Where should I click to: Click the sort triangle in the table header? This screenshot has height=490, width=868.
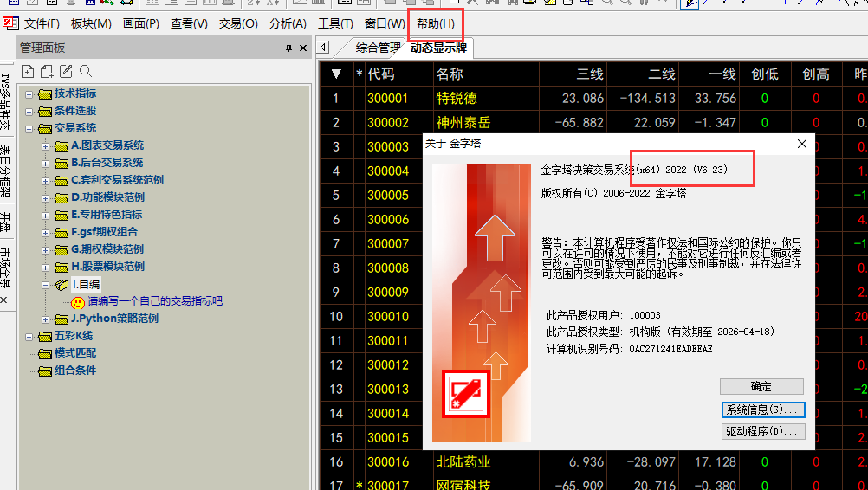pos(336,74)
